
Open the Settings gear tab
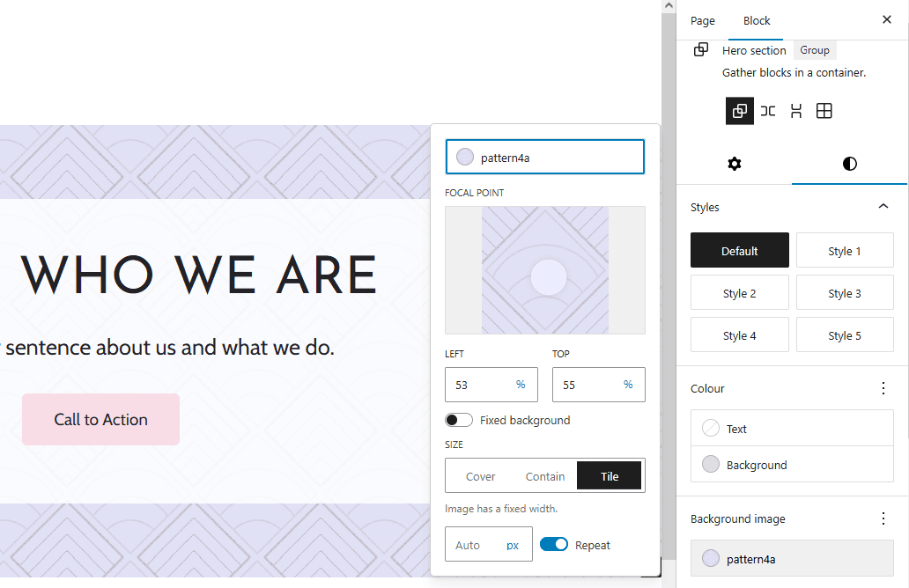[x=734, y=164]
